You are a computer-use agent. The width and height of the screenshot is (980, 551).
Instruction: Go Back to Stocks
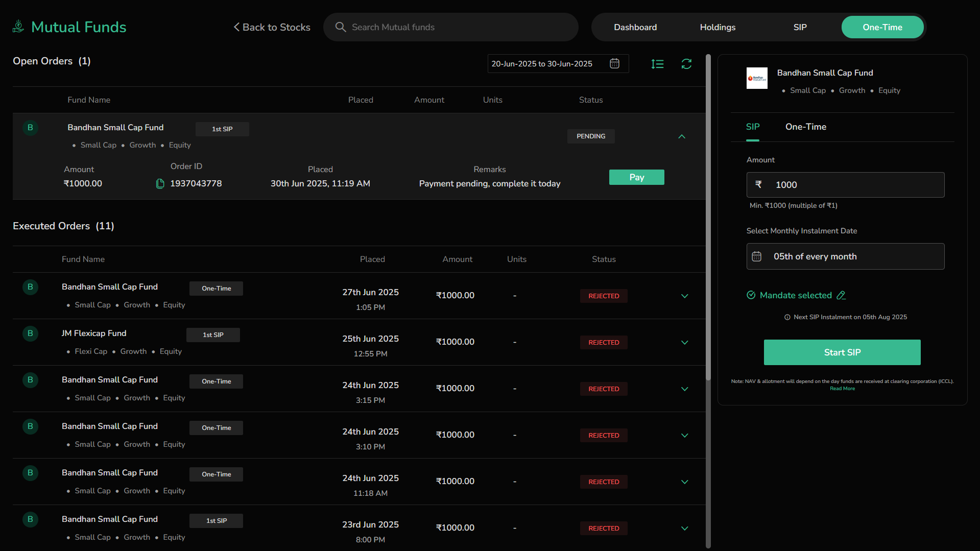[272, 27]
